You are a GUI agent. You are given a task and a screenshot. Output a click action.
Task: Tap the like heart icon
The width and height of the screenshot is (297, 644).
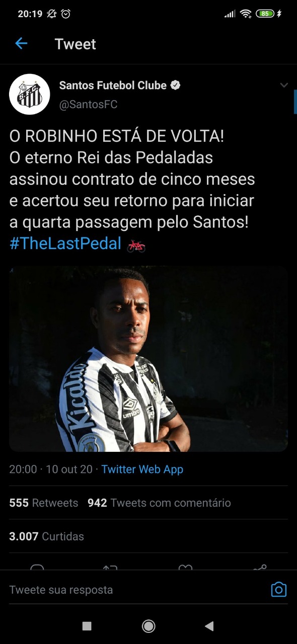click(x=186, y=568)
